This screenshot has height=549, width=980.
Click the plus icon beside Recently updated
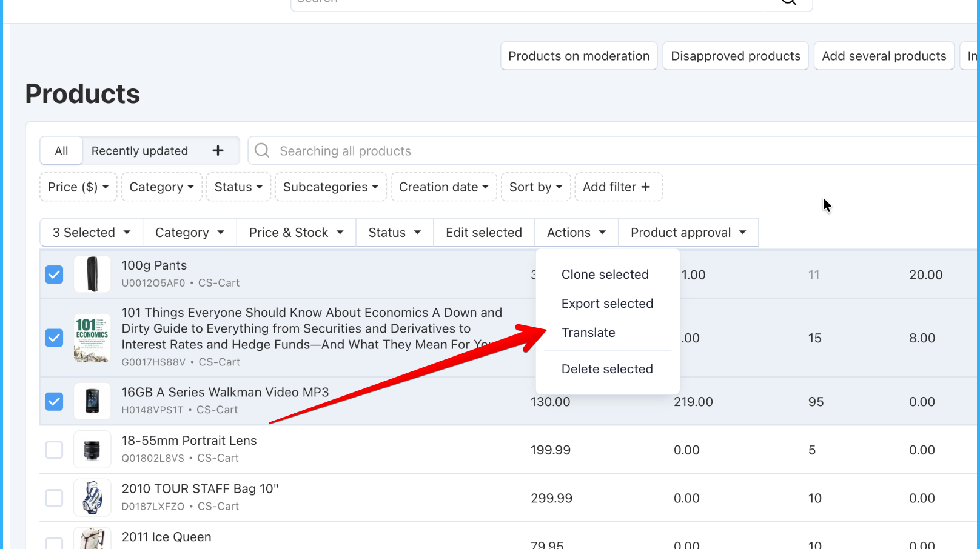coord(218,151)
